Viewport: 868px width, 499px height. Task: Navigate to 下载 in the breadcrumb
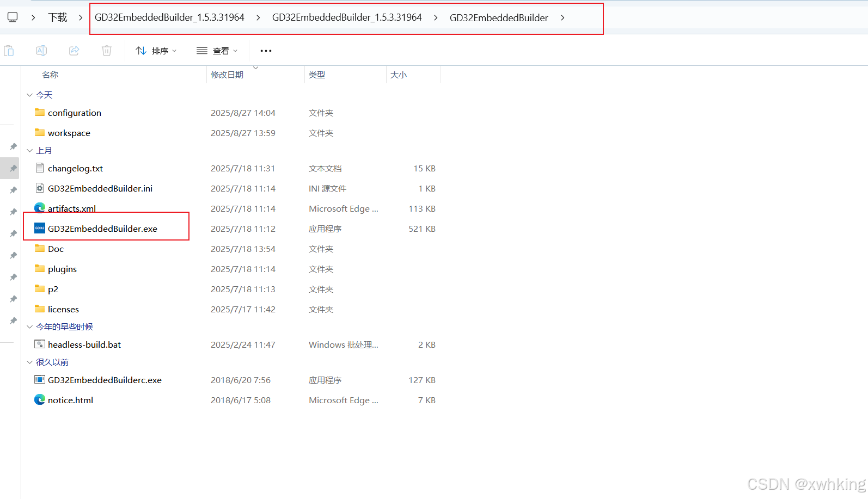tap(58, 18)
